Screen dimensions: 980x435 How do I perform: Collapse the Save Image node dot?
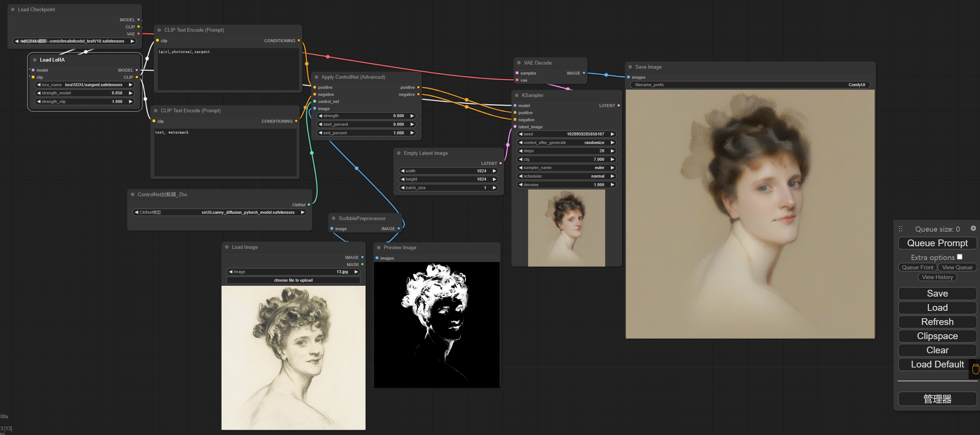point(630,67)
